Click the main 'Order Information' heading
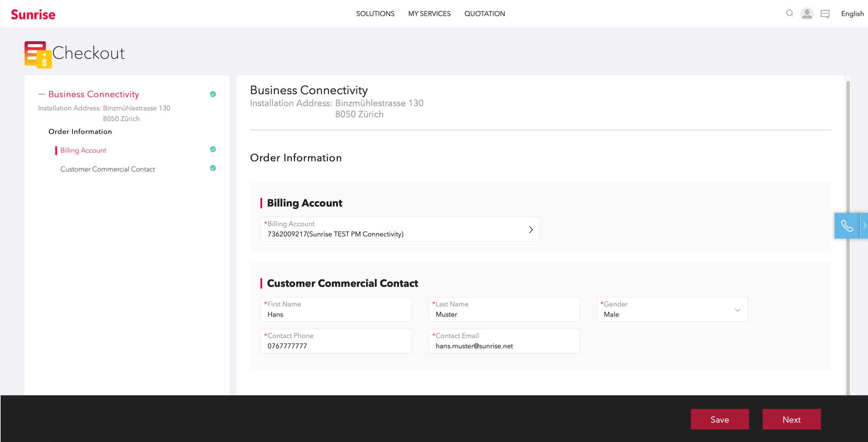The image size is (868, 442). pyautogui.click(x=296, y=158)
